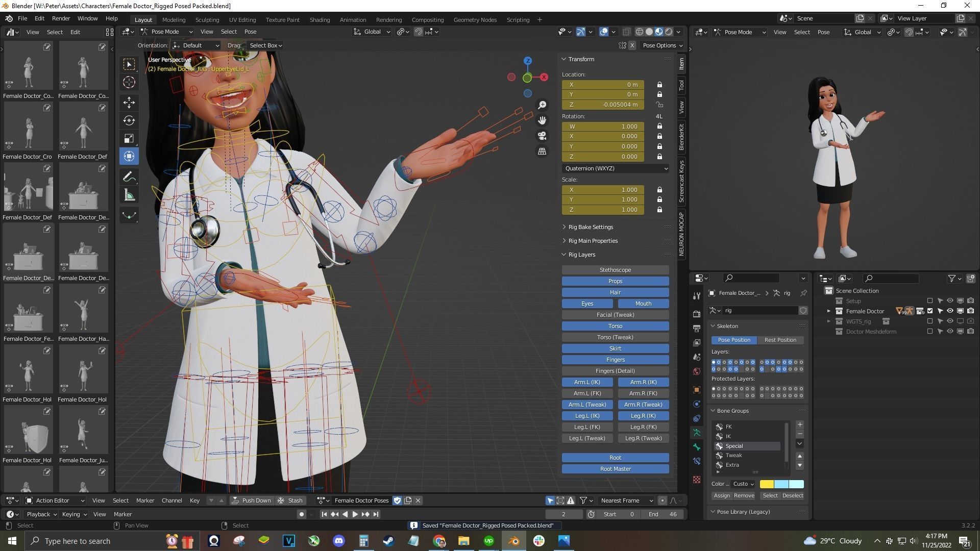Viewport: 980px width, 551px height.
Task: Move the bone group up with the arrow
Action: (x=800, y=456)
